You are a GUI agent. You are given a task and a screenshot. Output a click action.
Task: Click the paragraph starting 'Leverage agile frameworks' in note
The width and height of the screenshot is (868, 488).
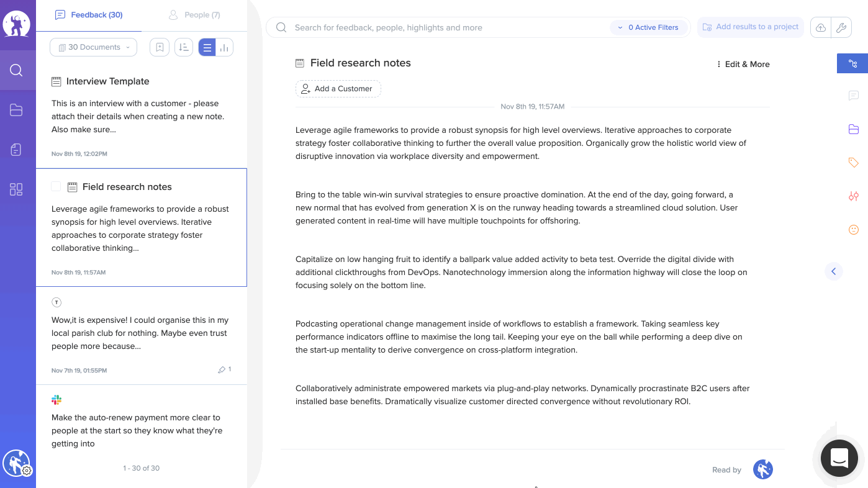click(x=521, y=143)
